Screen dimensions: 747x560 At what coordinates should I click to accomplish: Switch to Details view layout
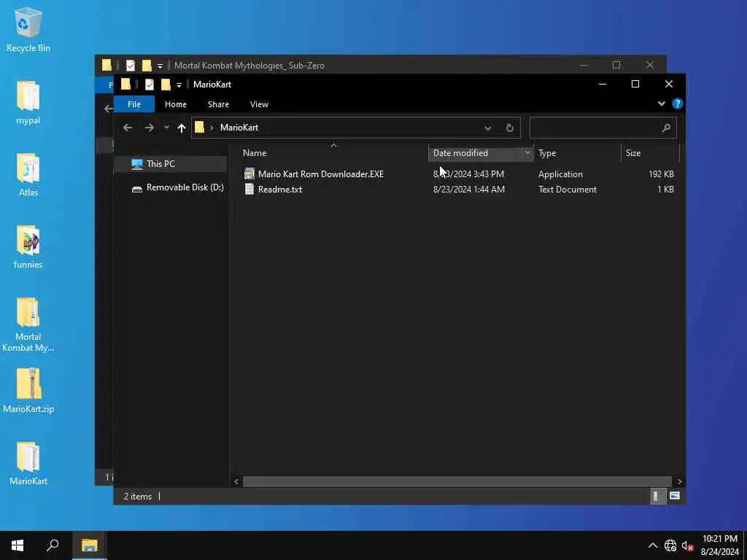click(x=657, y=496)
